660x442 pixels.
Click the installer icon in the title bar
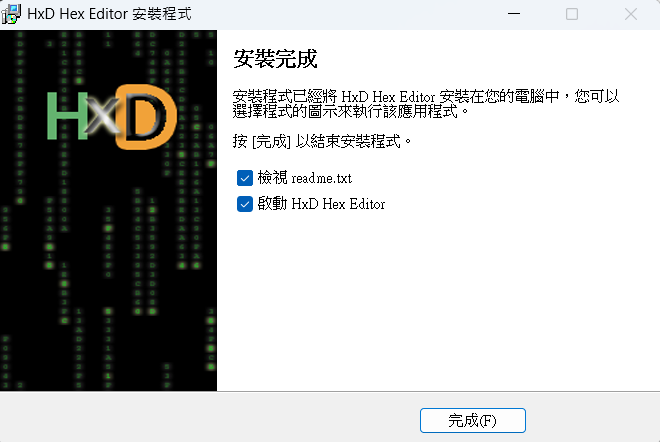pos(11,14)
